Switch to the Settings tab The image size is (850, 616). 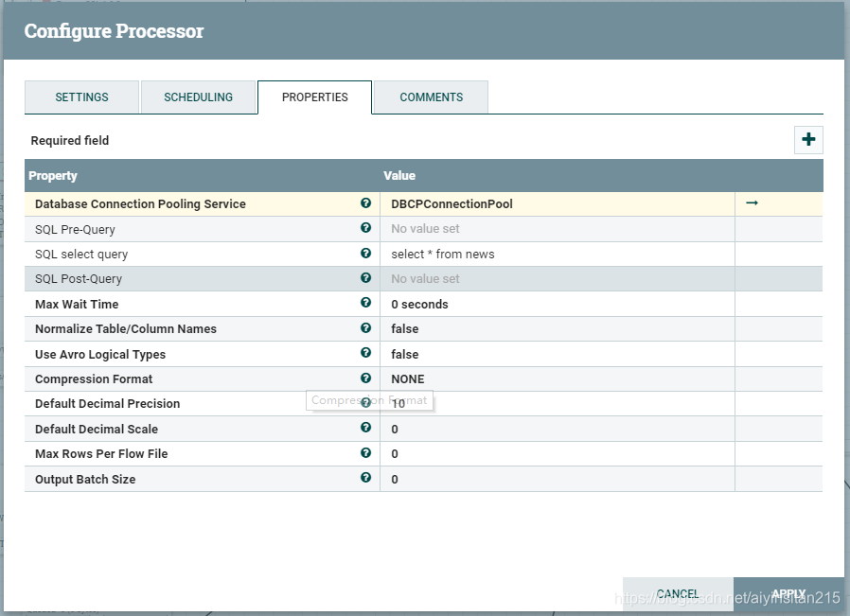(x=81, y=97)
